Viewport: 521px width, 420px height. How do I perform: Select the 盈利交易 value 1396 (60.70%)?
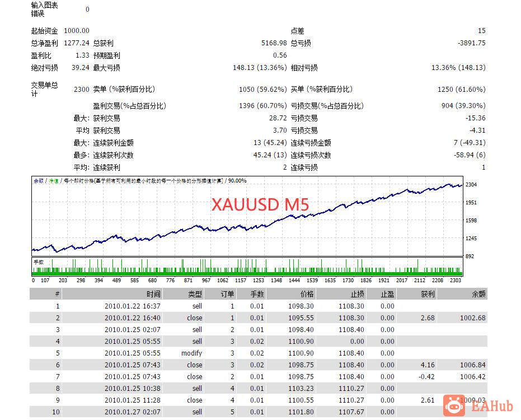click(262, 106)
